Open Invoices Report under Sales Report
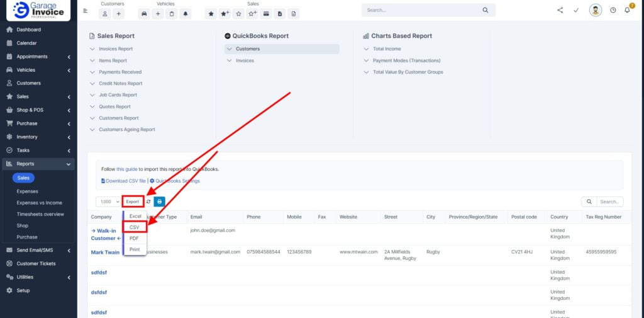 point(116,49)
